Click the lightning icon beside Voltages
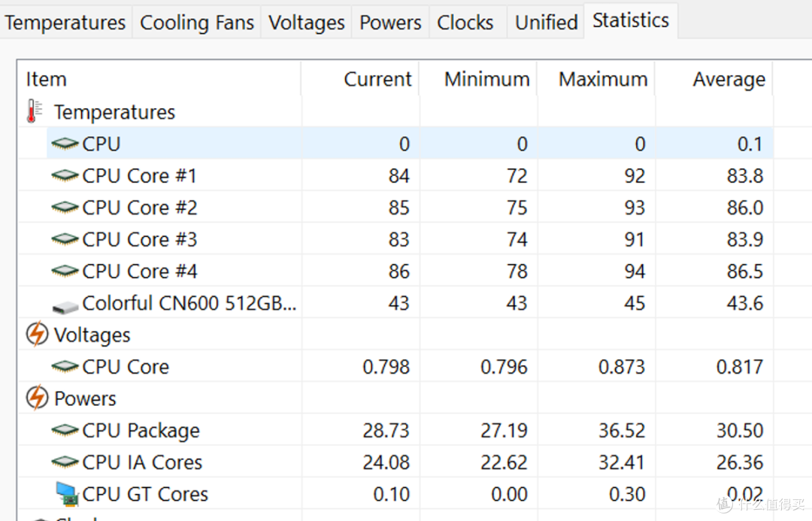812x521 pixels. 37,335
